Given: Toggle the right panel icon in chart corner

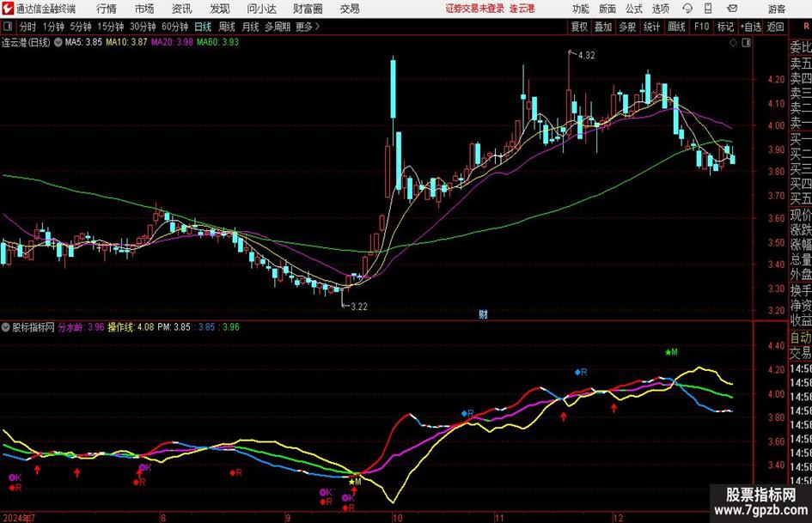Looking at the screenshot, I should [x=746, y=43].
